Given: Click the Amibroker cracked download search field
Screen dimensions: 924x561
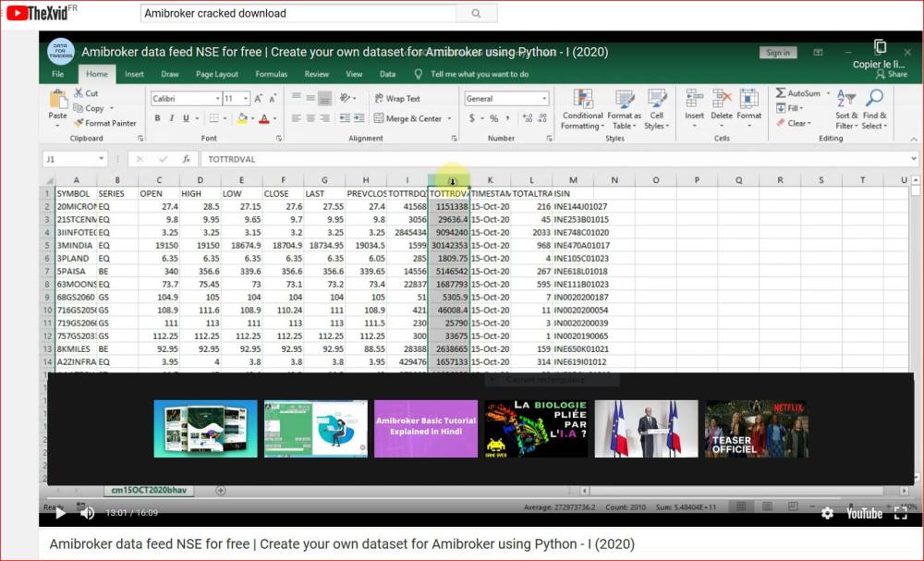Looking at the screenshot, I should [298, 14].
